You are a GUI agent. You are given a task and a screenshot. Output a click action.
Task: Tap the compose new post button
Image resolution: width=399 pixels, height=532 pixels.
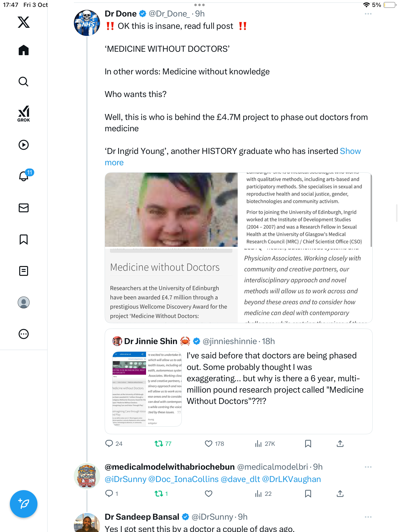(24, 504)
